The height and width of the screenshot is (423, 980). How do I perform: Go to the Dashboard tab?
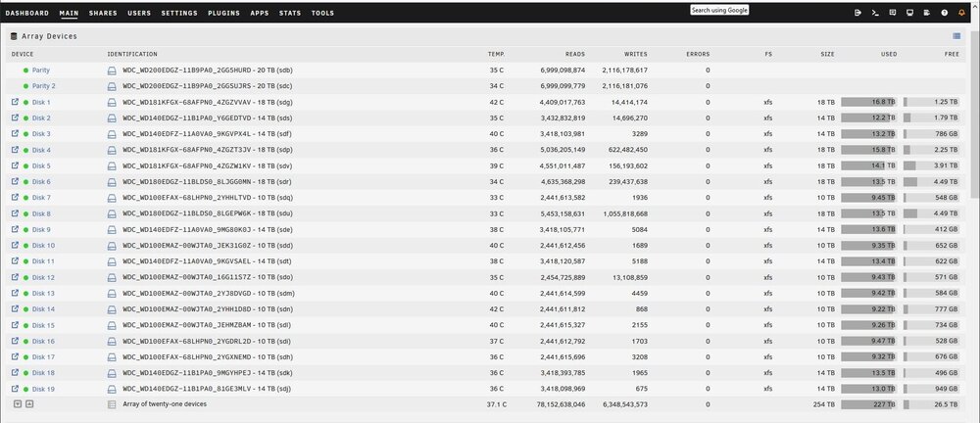(x=26, y=13)
